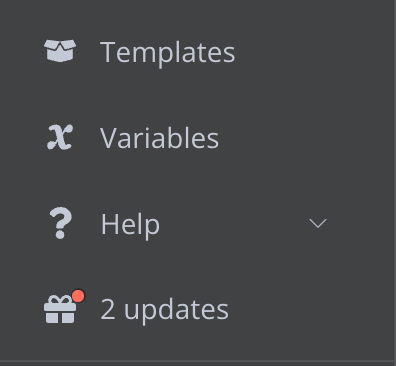Click the gift box updates icon
The width and height of the screenshot is (396, 366).
[60, 309]
